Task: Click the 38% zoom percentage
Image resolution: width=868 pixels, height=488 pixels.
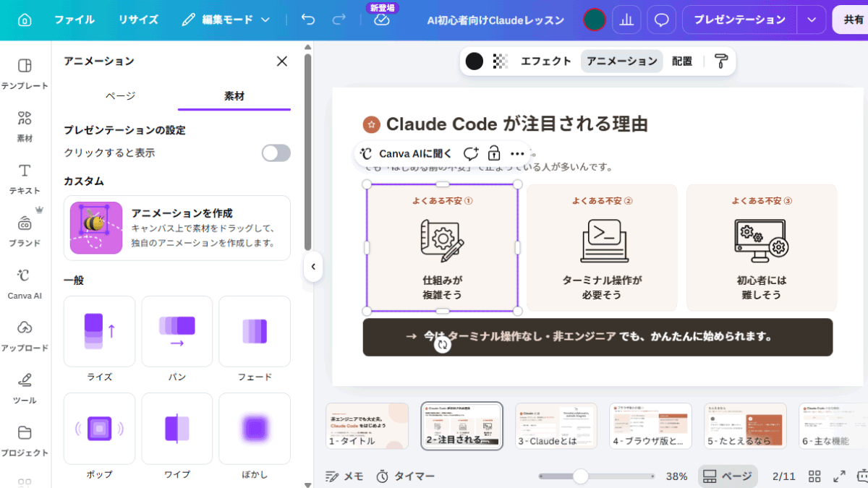Action: point(676,476)
